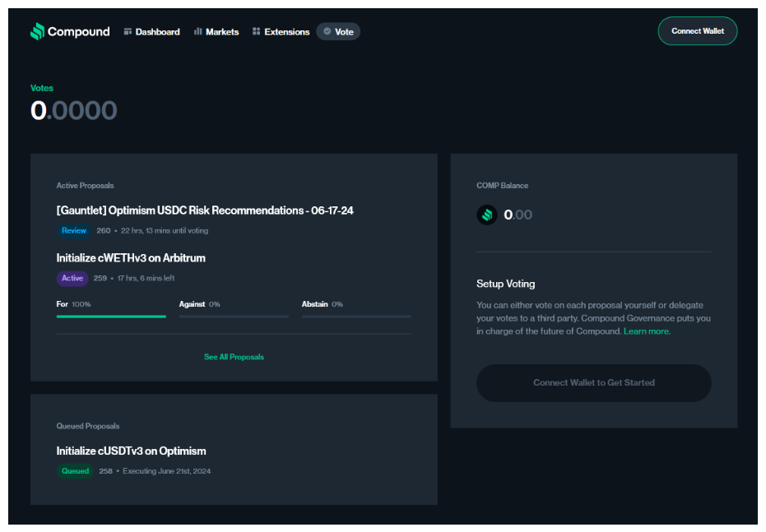Click the Vote checkmark icon

click(x=327, y=32)
